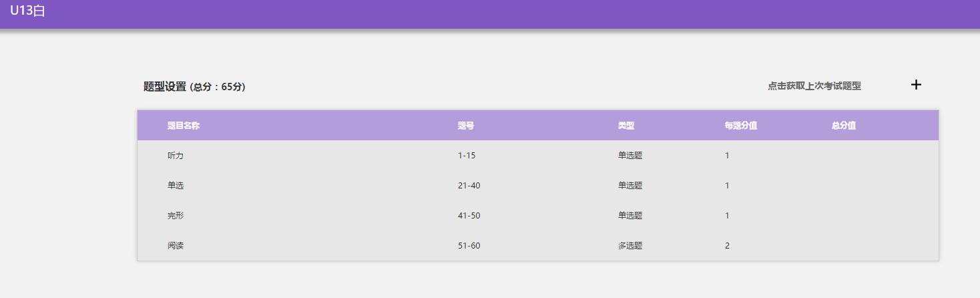Click the 点击获取上次考试题型 link

coord(814,86)
